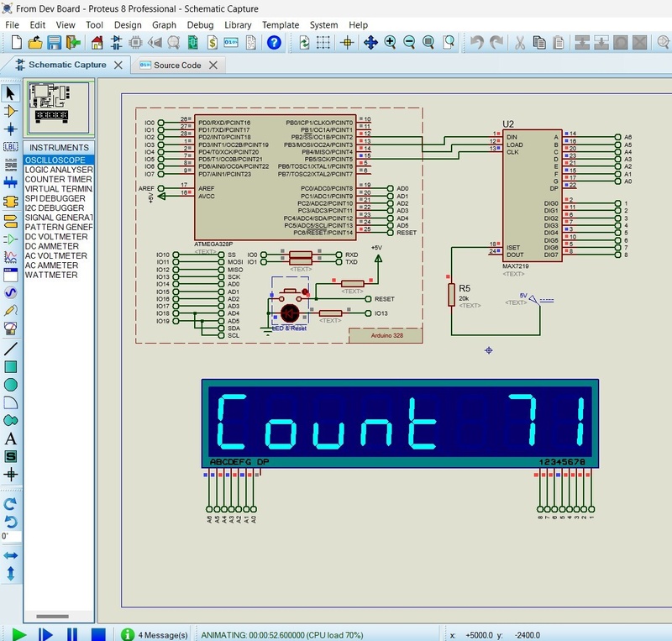Click the MAX7219 U2 chip component
This screenshot has height=641, width=672.
tap(532, 196)
